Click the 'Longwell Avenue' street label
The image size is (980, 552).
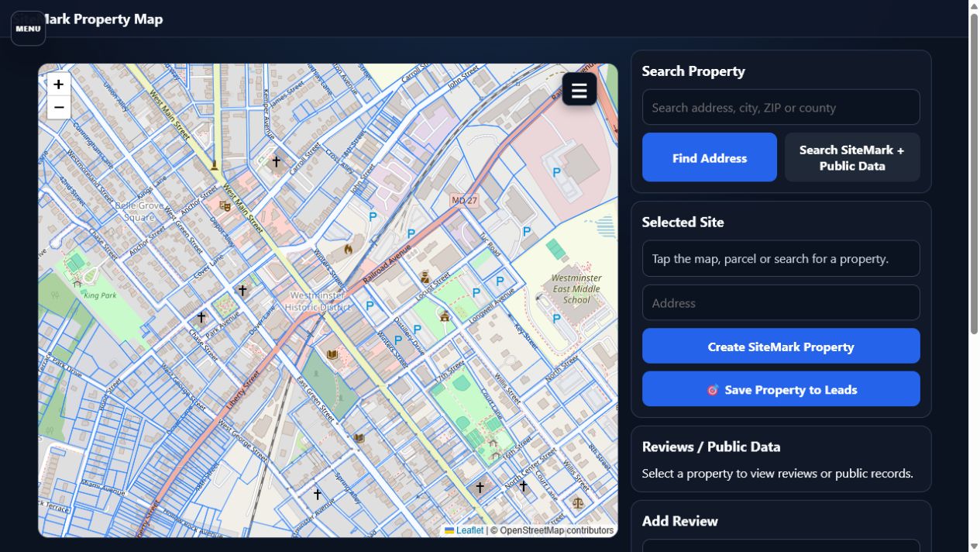click(x=493, y=304)
